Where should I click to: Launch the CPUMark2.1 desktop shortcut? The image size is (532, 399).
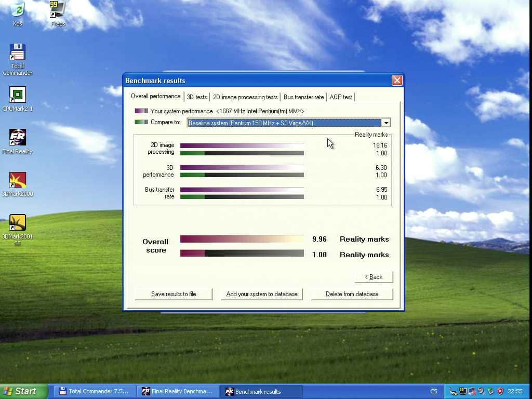point(18,99)
